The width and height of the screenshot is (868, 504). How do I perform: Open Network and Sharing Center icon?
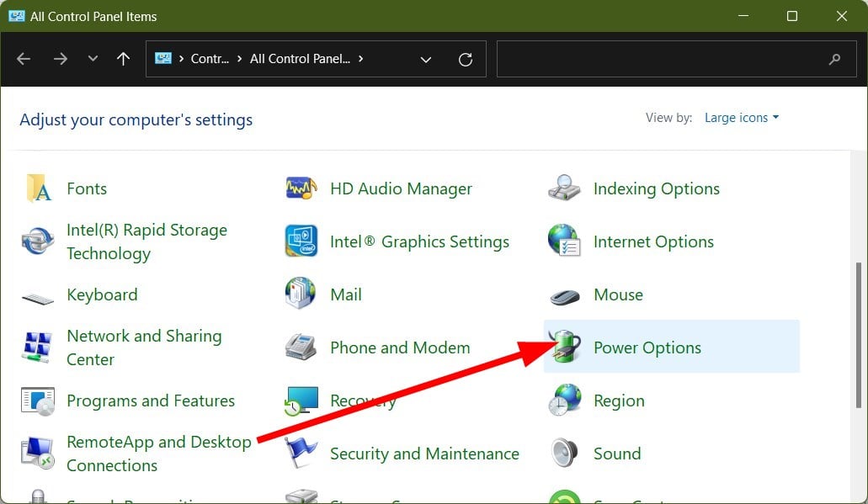[x=37, y=347]
